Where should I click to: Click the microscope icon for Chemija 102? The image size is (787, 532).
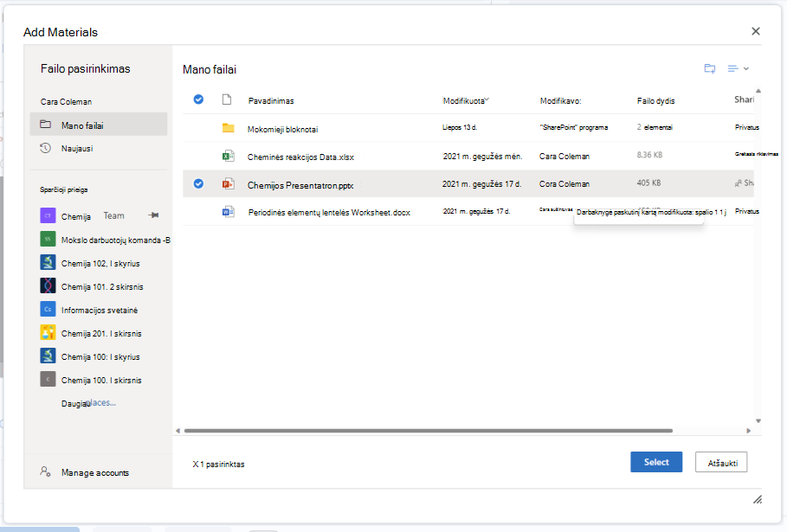tap(48, 262)
